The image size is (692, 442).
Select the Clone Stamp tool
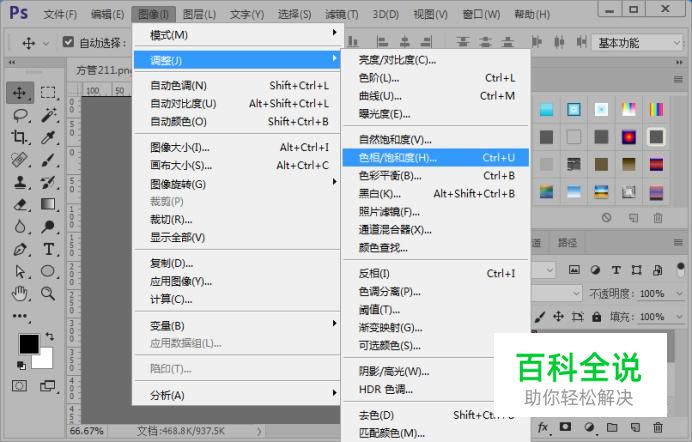[20, 182]
